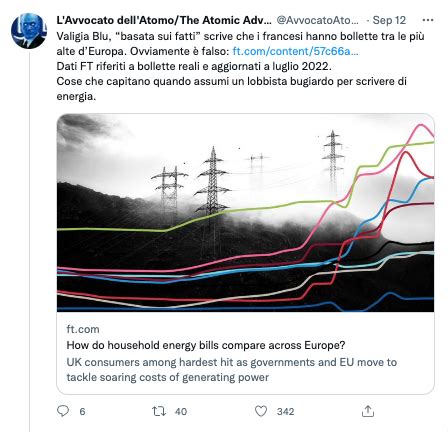Click the ft.com domain label
Screen dimensions: 448x432
pos(83,329)
